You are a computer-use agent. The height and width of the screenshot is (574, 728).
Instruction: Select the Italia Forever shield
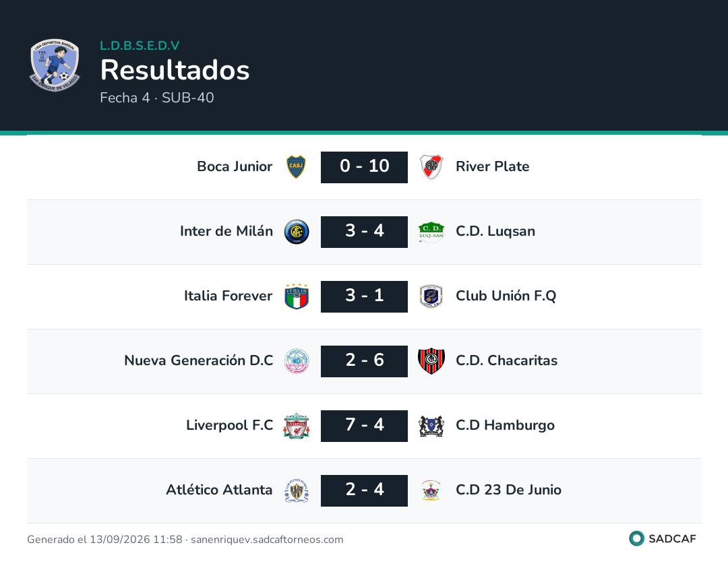[x=296, y=296]
